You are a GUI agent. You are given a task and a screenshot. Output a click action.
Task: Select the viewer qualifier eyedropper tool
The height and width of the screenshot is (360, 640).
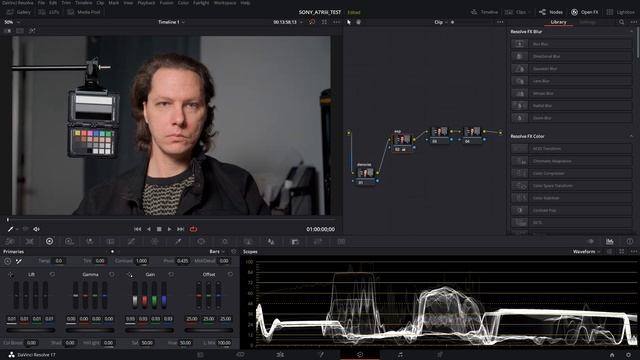tap(10, 229)
